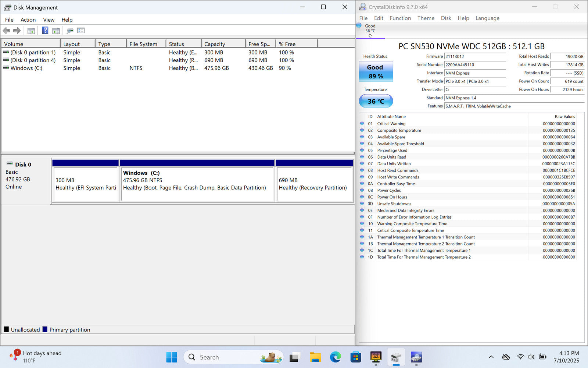588x368 pixels.
Task: Open the File menu in Disk Management
Action: [9, 20]
